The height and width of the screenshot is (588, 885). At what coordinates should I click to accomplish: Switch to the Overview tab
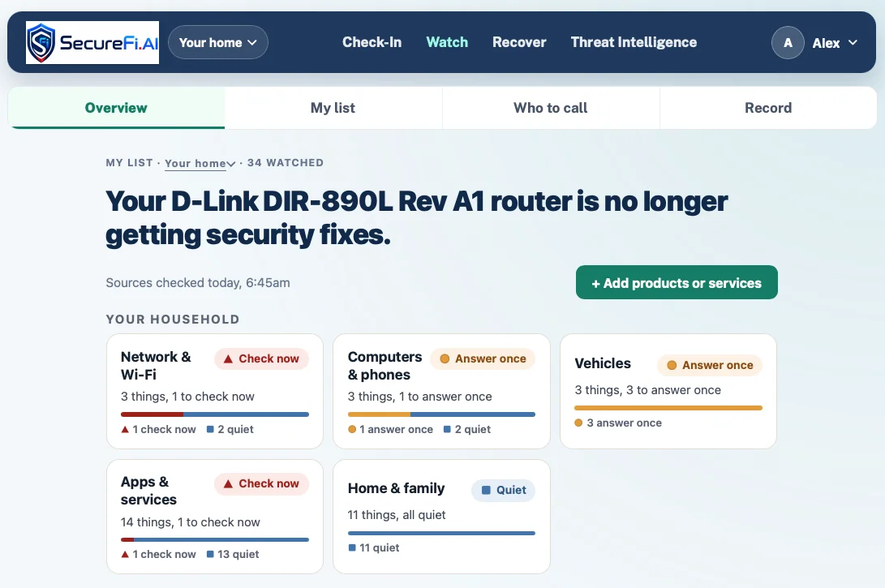coord(116,108)
